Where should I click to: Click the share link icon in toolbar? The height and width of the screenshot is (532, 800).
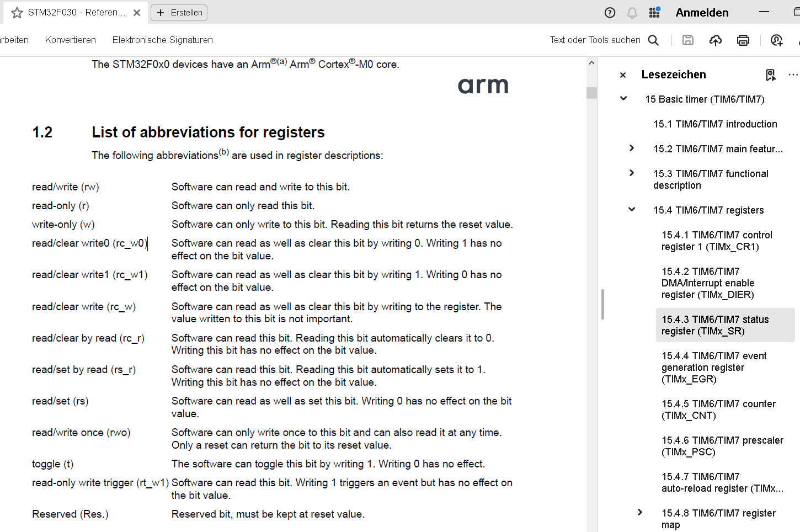pos(777,40)
